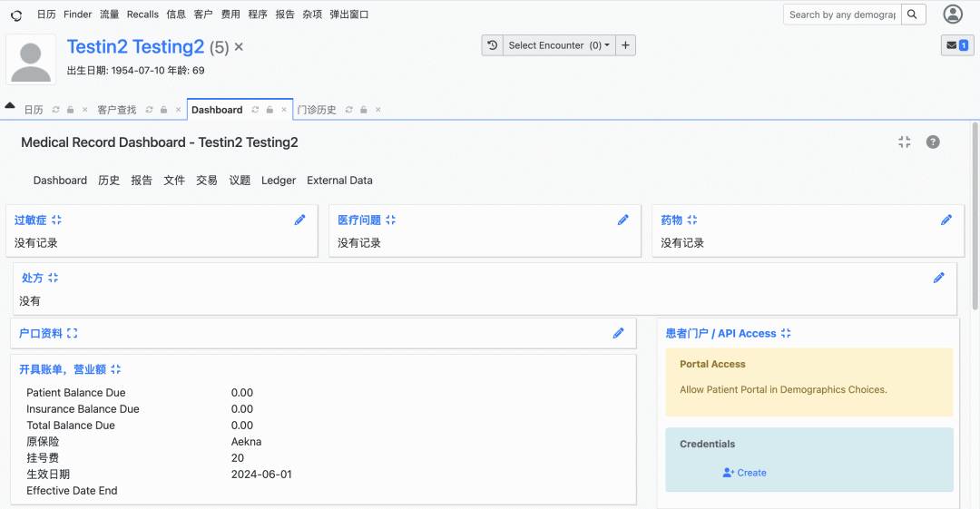Collapse the 处方 card

tap(54, 278)
